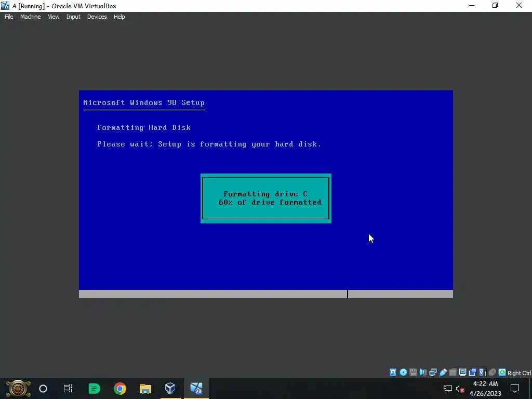Click the display settings status icon
Image resolution: width=532 pixels, height=399 pixels.
(462, 372)
